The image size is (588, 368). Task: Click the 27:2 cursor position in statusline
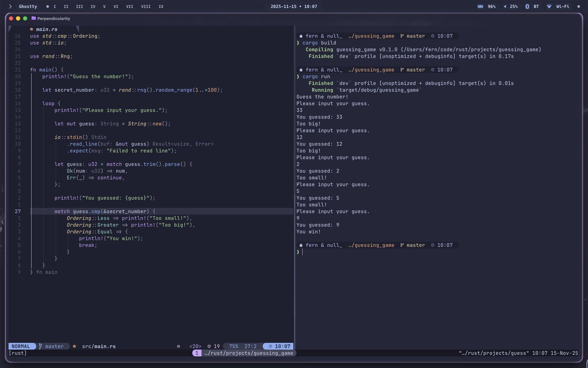point(250,346)
